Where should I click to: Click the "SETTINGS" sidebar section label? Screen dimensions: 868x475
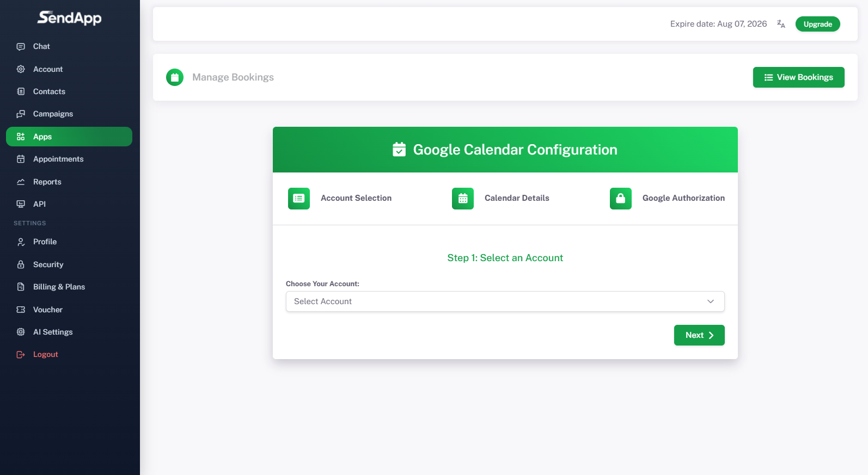pyautogui.click(x=30, y=223)
